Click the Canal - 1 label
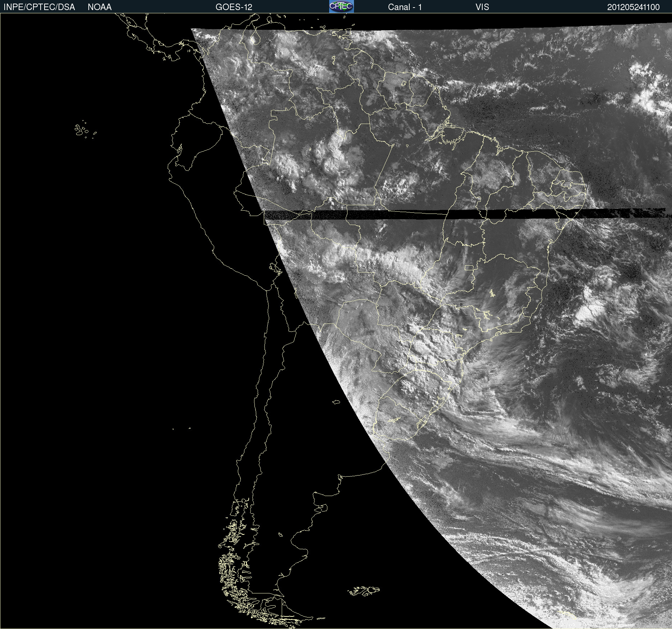The image size is (672, 629). [x=405, y=7]
